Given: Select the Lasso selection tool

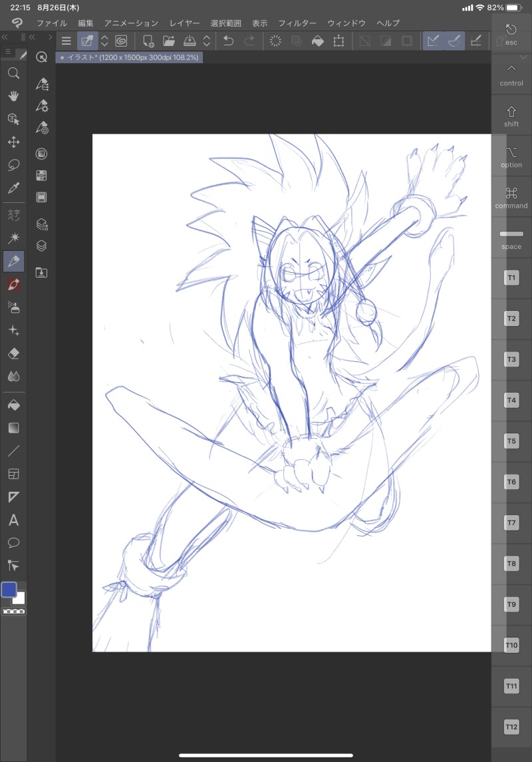Looking at the screenshot, I should 13,165.
